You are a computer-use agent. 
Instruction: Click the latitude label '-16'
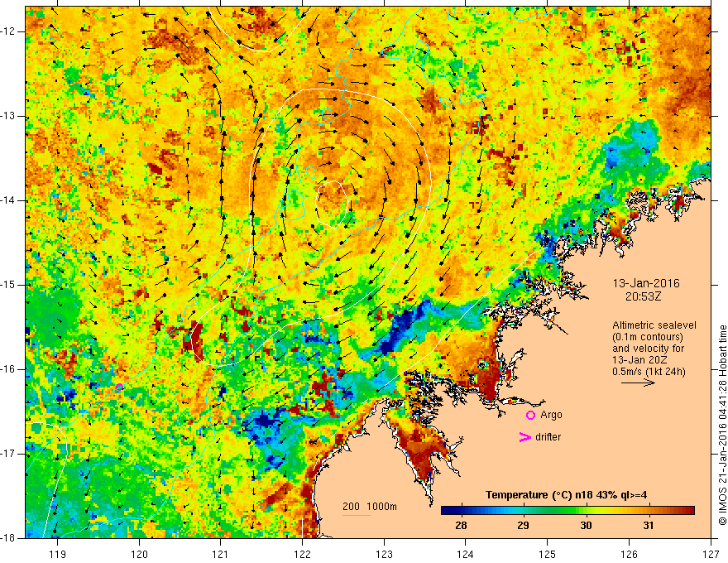click(10, 369)
